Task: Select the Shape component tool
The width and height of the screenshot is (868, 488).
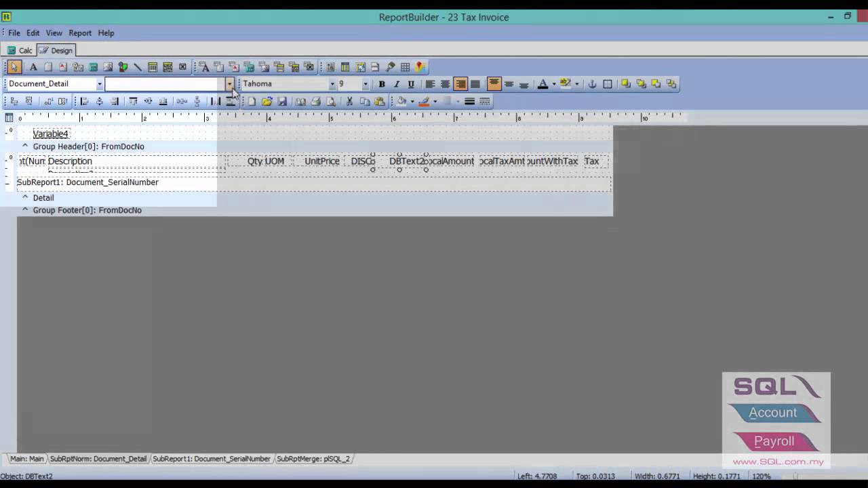Action: click(123, 67)
